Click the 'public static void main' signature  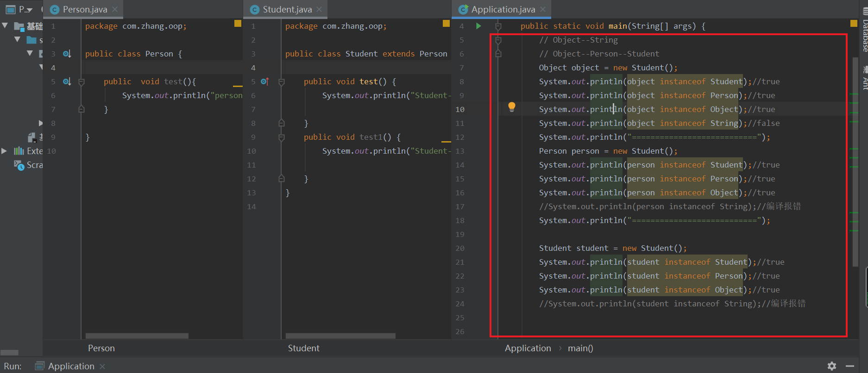point(613,26)
